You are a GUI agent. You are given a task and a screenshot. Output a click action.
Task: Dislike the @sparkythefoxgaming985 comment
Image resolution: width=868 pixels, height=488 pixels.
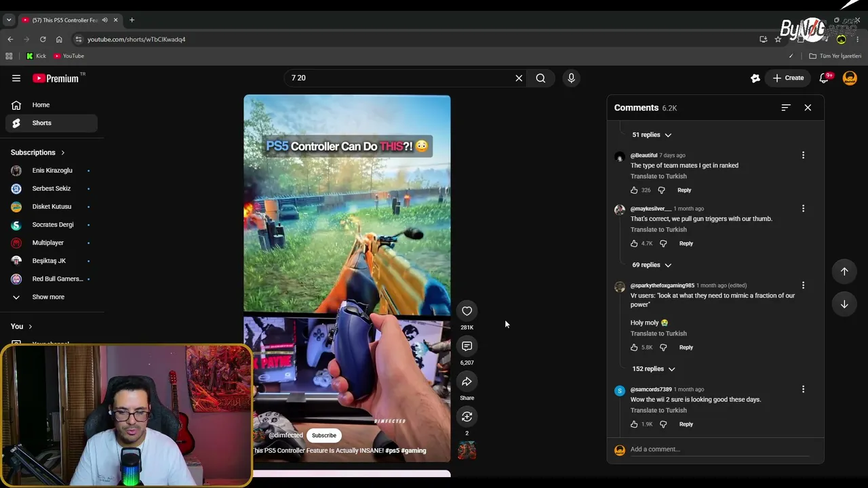tap(663, 348)
